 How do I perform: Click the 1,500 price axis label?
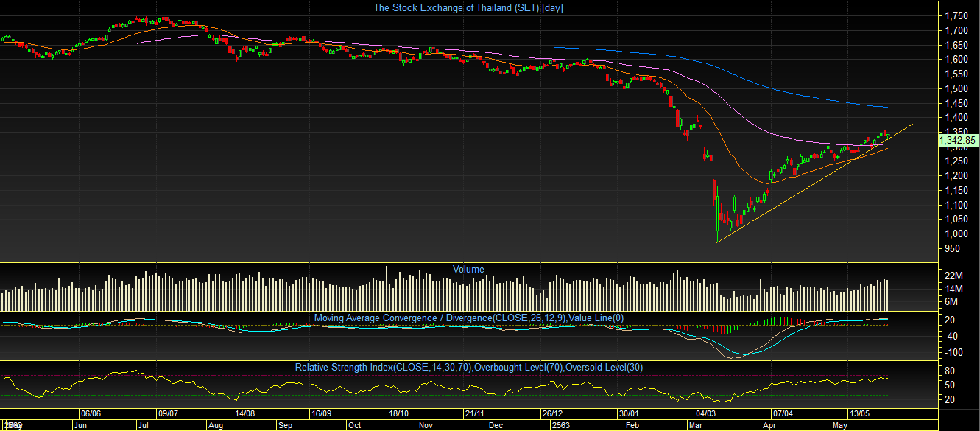coord(956,88)
